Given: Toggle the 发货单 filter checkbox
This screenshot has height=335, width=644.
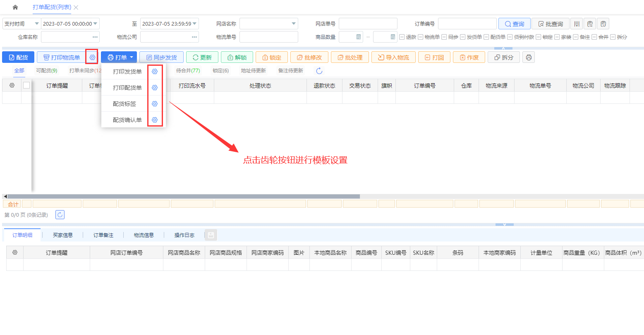Looking at the screenshot, I should pos(462,37).
